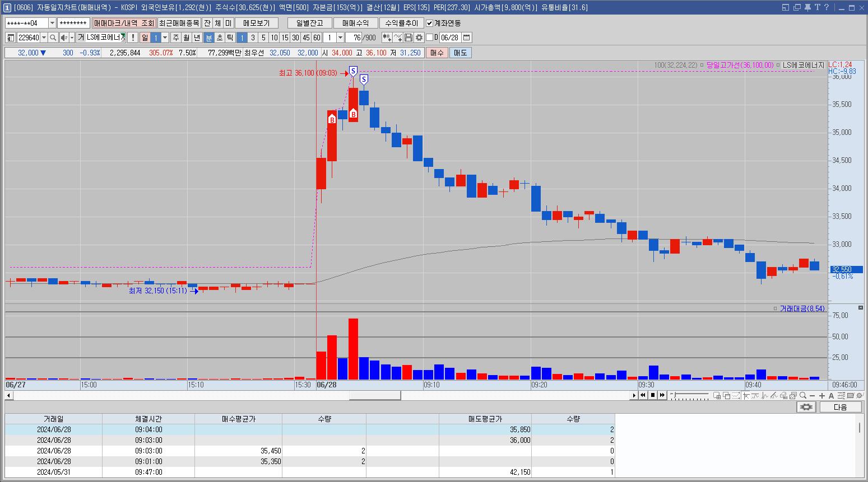Collapse the 거래대금 volume panel corner button
868x482 pixels.
(861, 308)
